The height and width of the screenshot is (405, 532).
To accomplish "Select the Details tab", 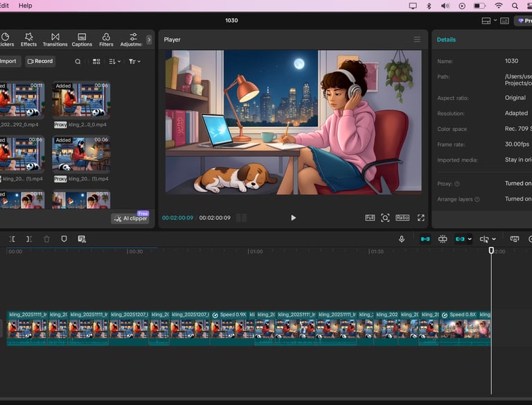I will point(446,40).
